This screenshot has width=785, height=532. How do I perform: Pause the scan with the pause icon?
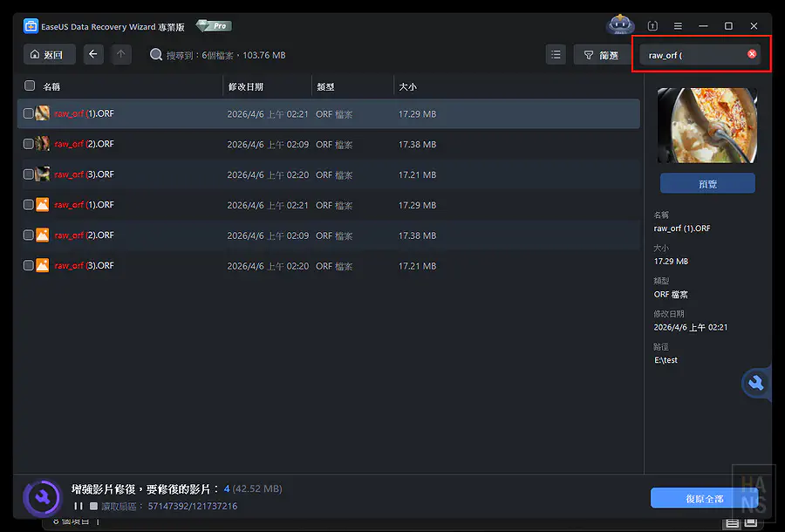coord(78,506)
